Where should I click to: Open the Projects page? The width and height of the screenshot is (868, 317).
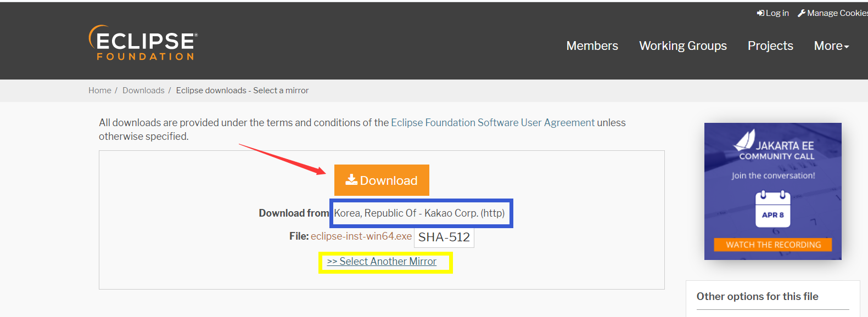click(770, 46)
